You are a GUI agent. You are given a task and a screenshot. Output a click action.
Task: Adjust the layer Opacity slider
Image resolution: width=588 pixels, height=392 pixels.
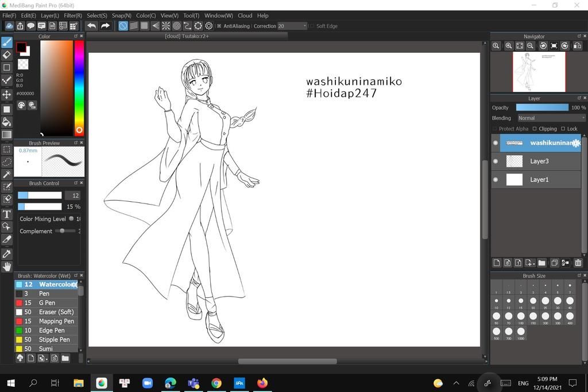542,107
